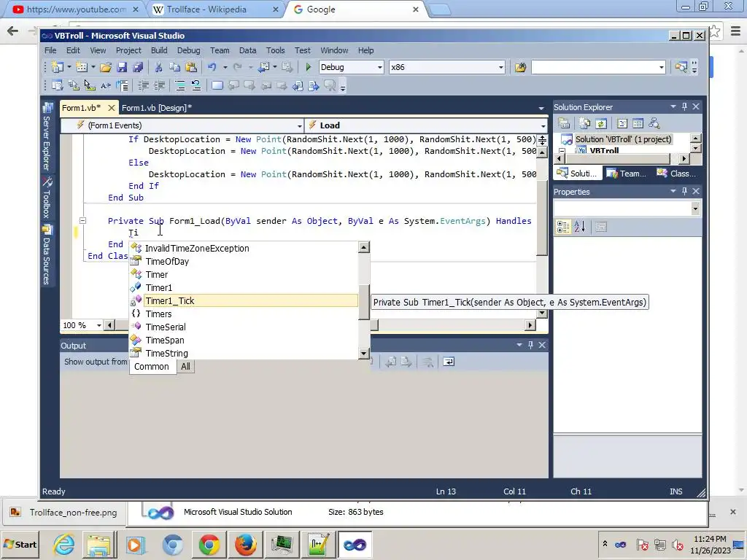Screen dimensions: 747x560
Task: Open the Toolbox side tab
Action: coord(47,198)
